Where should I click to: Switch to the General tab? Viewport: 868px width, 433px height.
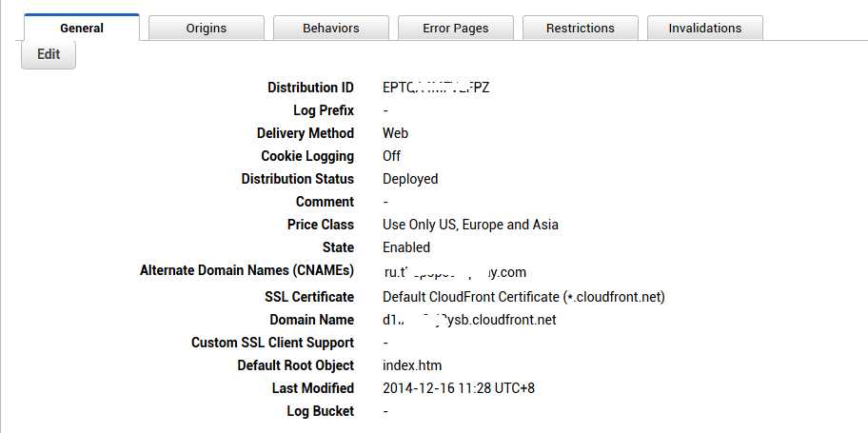(82, 28)
